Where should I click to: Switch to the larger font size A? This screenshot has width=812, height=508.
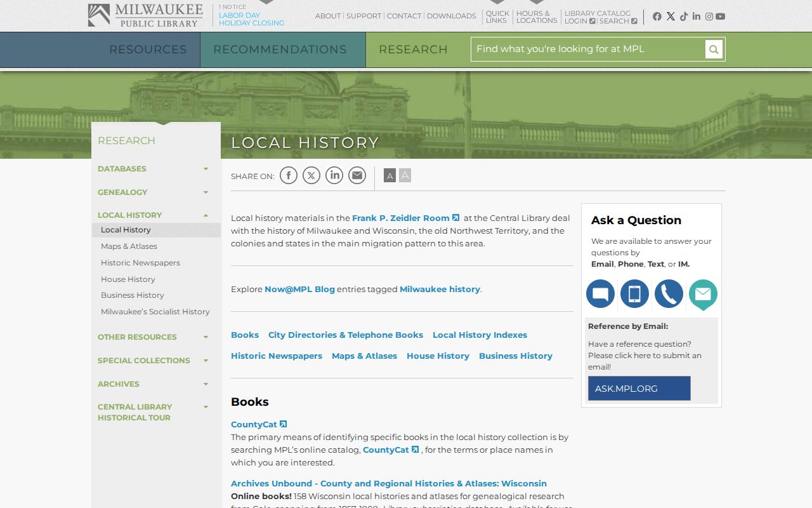(405, 175)
